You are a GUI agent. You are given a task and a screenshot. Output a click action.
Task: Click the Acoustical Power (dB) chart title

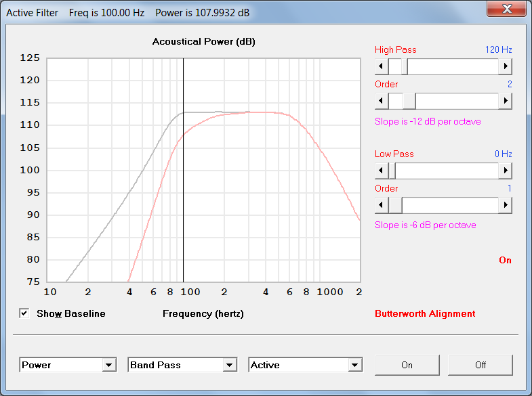[x=203, y=42]
